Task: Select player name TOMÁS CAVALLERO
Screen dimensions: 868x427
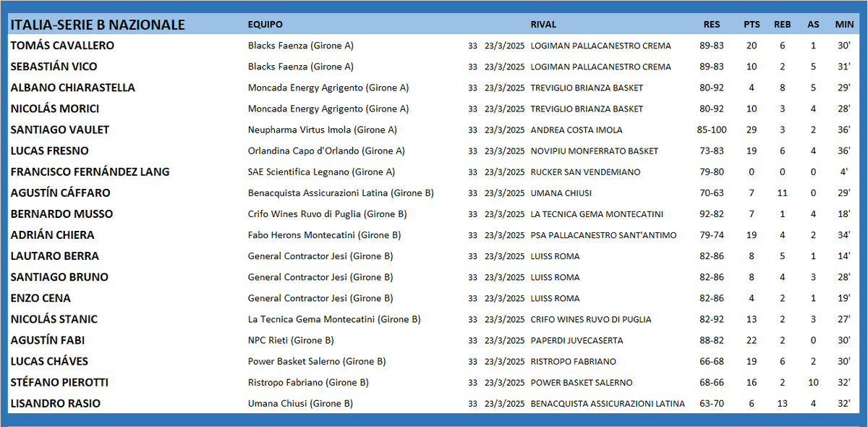Action: (x=62, y=46)
